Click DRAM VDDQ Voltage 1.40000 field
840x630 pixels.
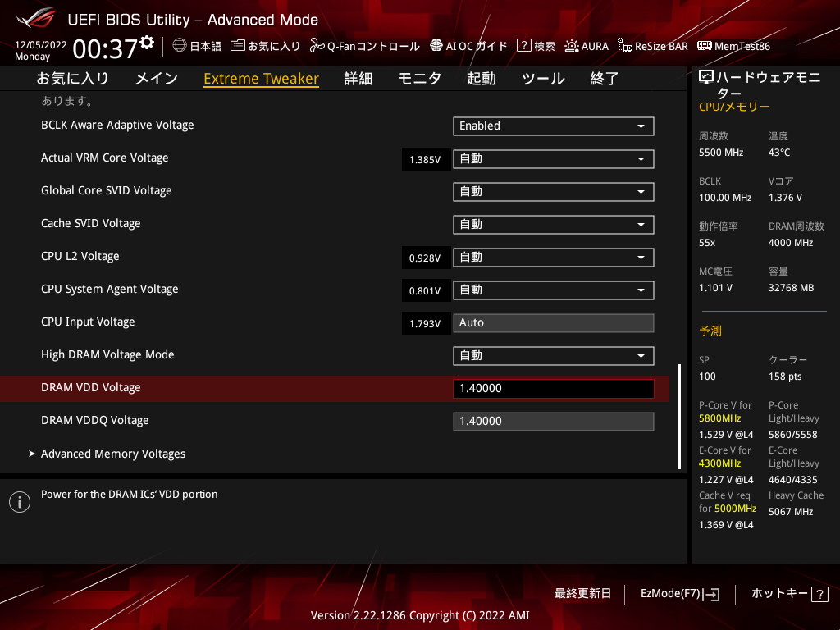coord(554,421)
